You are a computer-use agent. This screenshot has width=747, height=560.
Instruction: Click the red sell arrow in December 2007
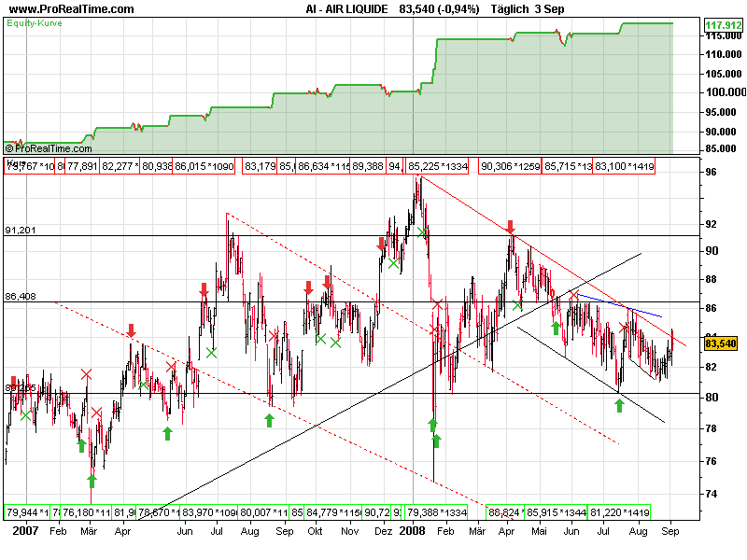(381, 244)
